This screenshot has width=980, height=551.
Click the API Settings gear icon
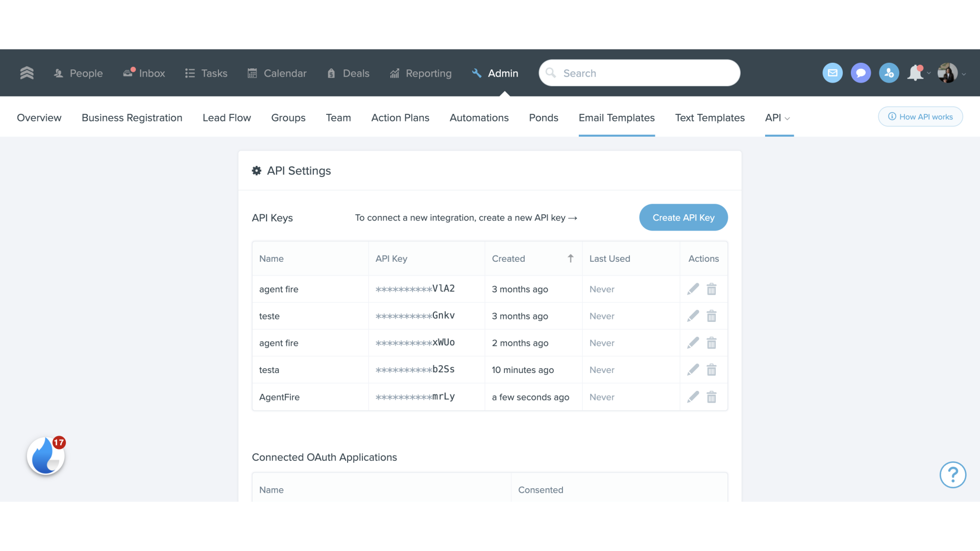[257, 170]
